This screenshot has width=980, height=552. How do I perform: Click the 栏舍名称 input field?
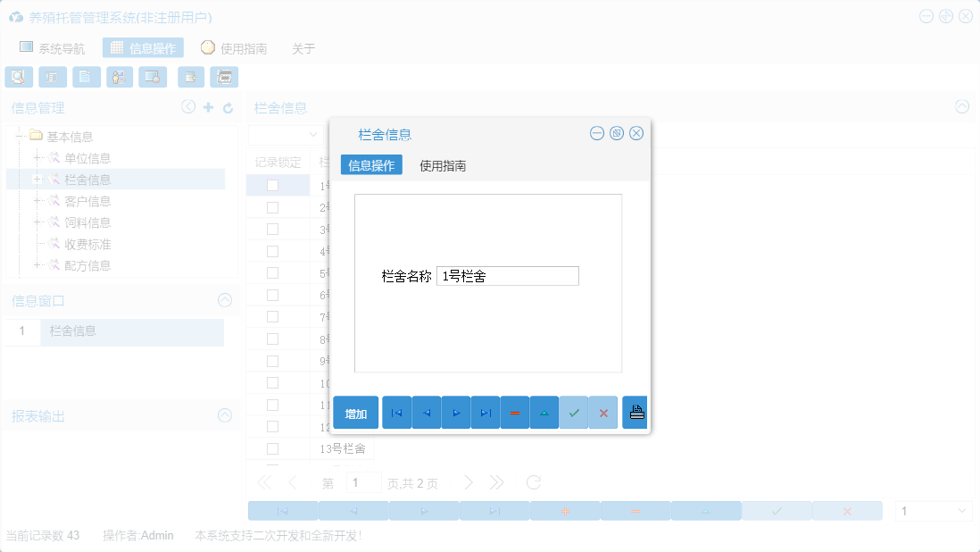coord(507,275)
